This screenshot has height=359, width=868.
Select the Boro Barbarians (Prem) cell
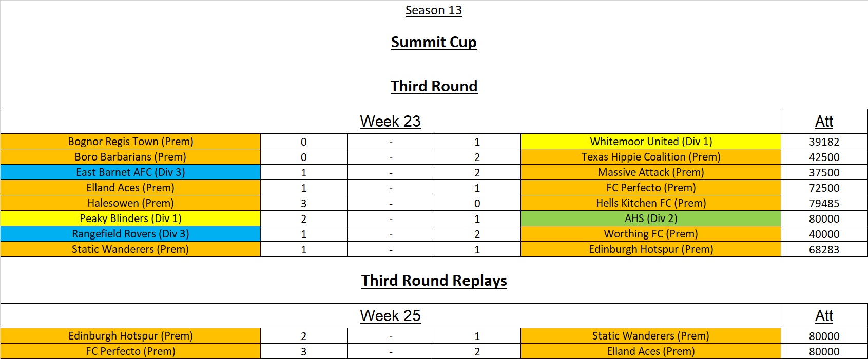tap(130, 157)
